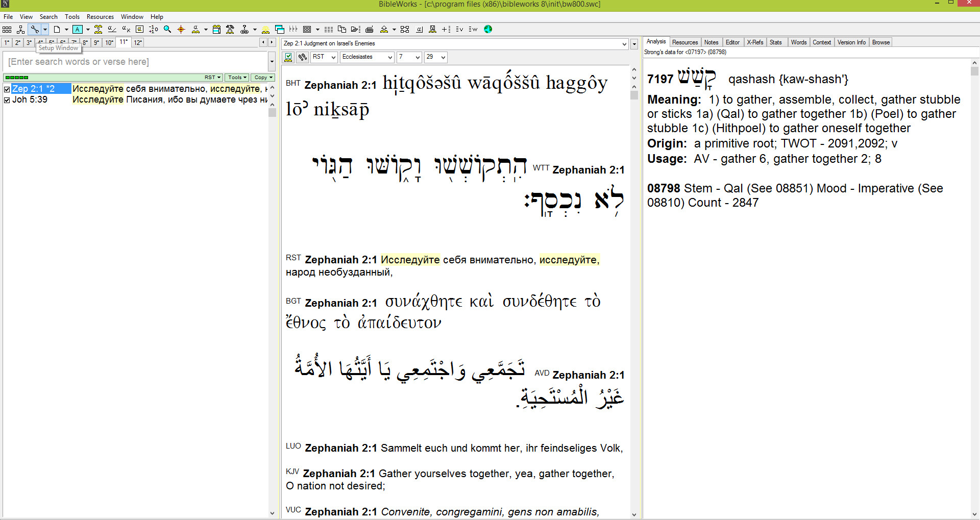The height and width of the screenshot is (520, 980).
Task: Click the globe internet icon
Action: [x=488, y=29]
